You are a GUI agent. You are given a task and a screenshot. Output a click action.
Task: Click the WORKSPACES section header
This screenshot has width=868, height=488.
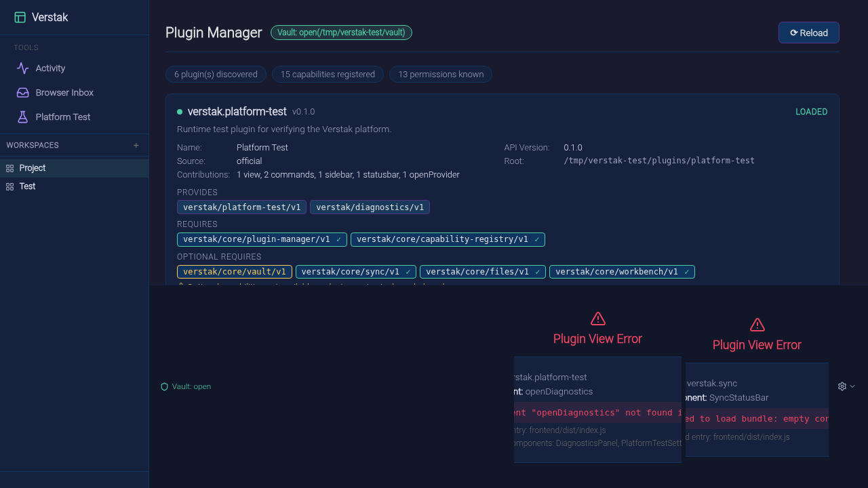click(x=33, y=145)
